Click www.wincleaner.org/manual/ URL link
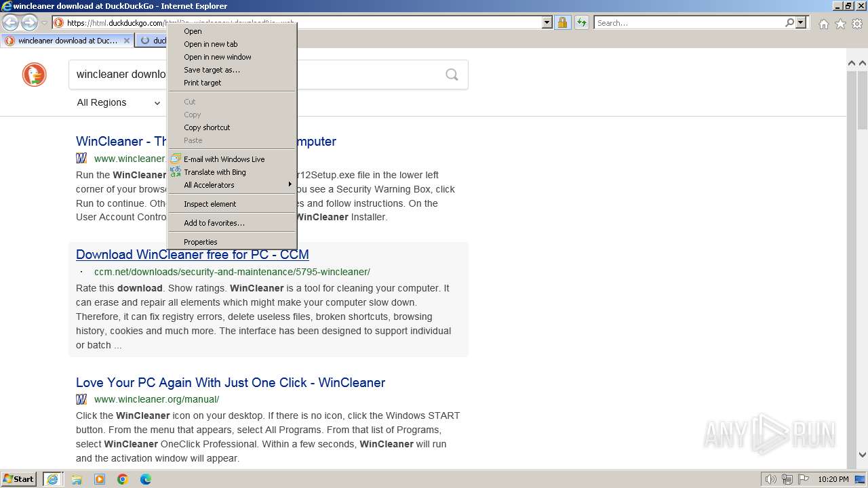Image resolution: width=868 pixels, height=488 pixels. tap(157, 399)
